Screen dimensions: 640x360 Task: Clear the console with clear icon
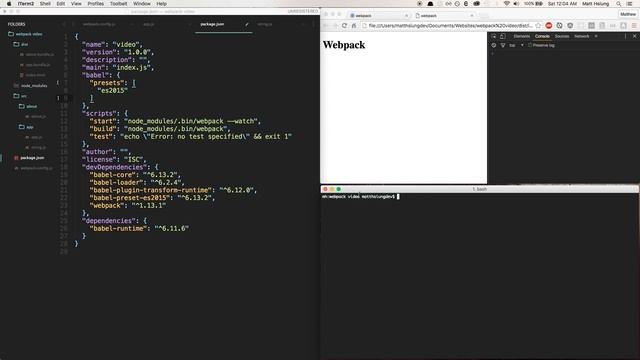coord(494,45)
